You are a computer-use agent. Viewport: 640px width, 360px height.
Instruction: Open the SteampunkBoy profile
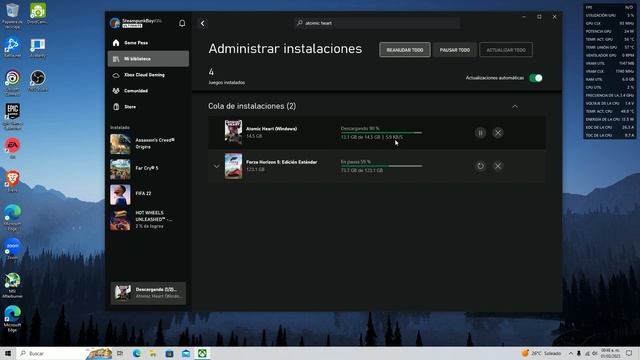137,23
